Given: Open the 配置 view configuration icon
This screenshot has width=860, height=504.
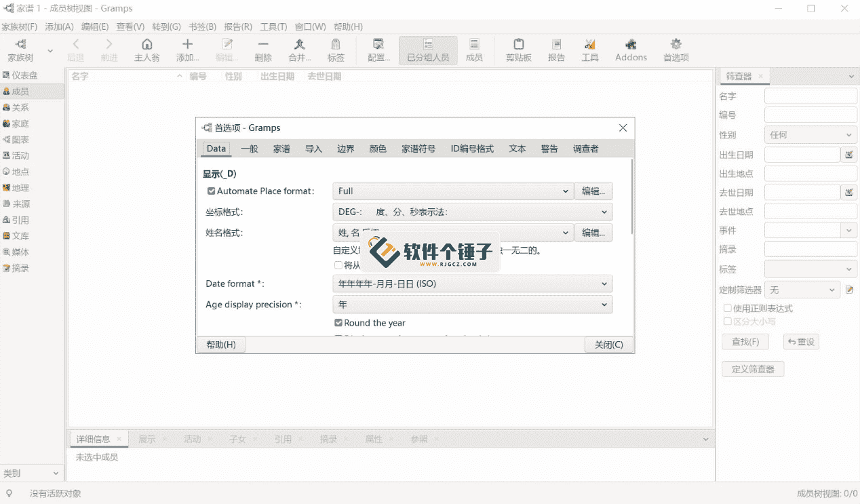Looking at the screenshot, I should [x=379, y=50].
